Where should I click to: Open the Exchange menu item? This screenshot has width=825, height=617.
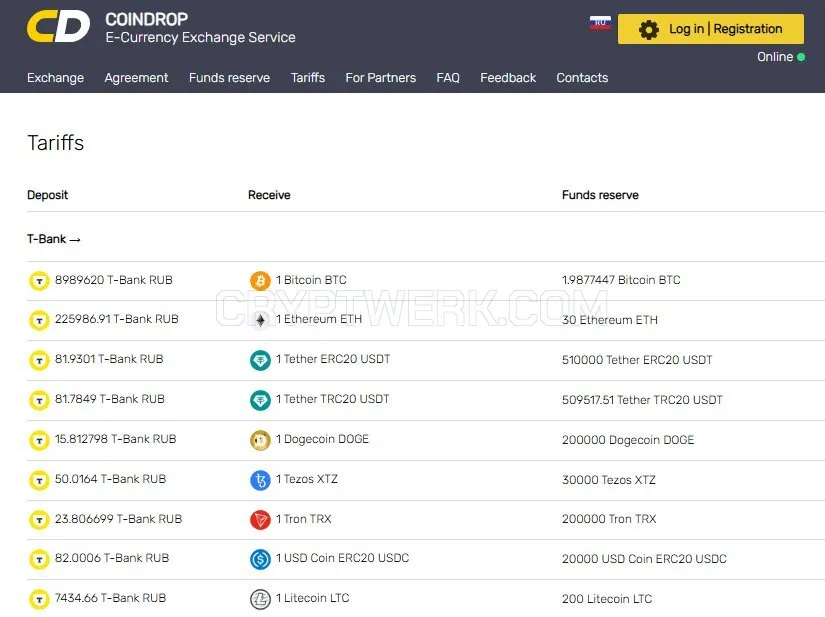pos(55,78)
